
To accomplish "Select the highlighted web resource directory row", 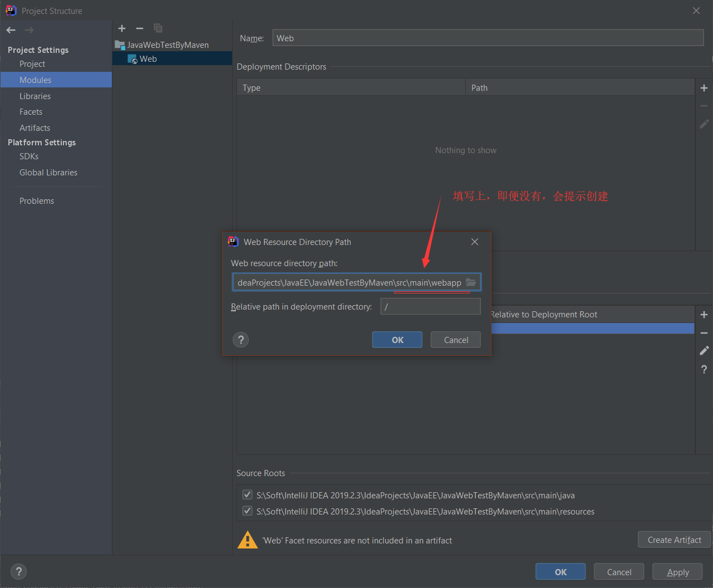I will coord(593,329).
